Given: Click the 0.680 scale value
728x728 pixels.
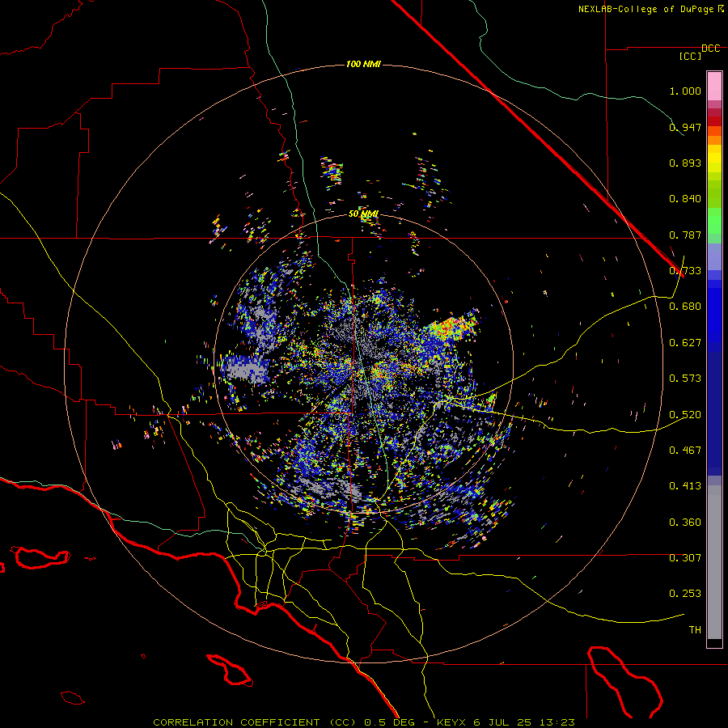Looking at the screenshot, I should pyautogui.click(x=685, y=307).
